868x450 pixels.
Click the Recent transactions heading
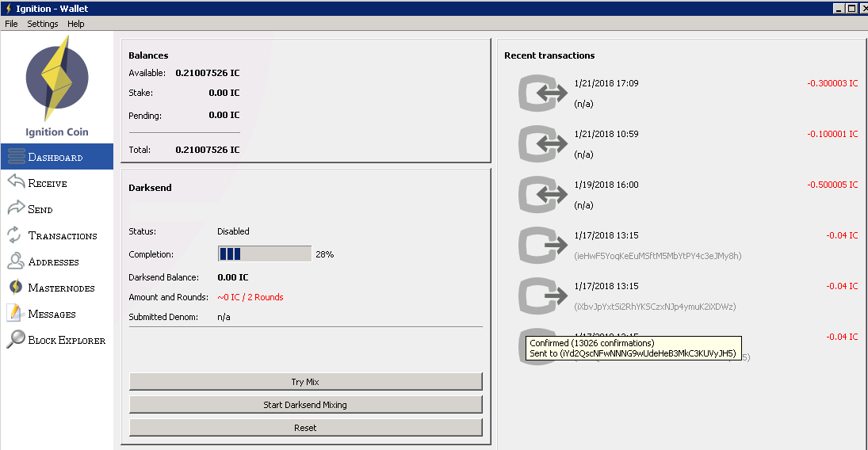tap(549, 55)
